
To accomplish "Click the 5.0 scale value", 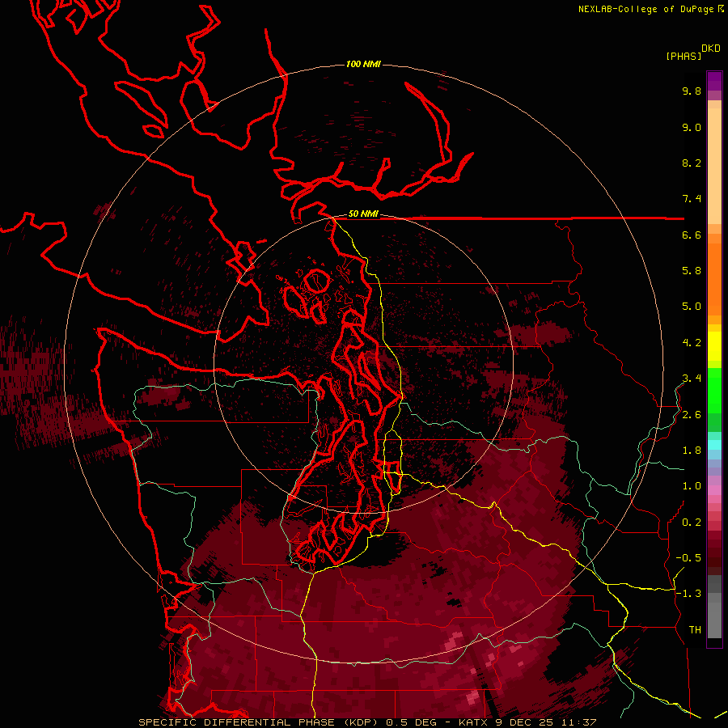I will [692, 307].
